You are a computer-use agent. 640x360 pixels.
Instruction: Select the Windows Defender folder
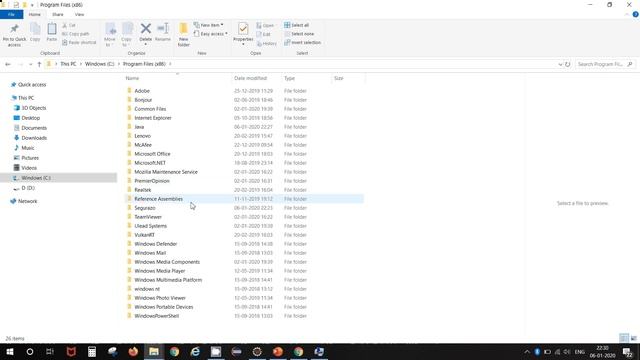(x=156, y=244)
